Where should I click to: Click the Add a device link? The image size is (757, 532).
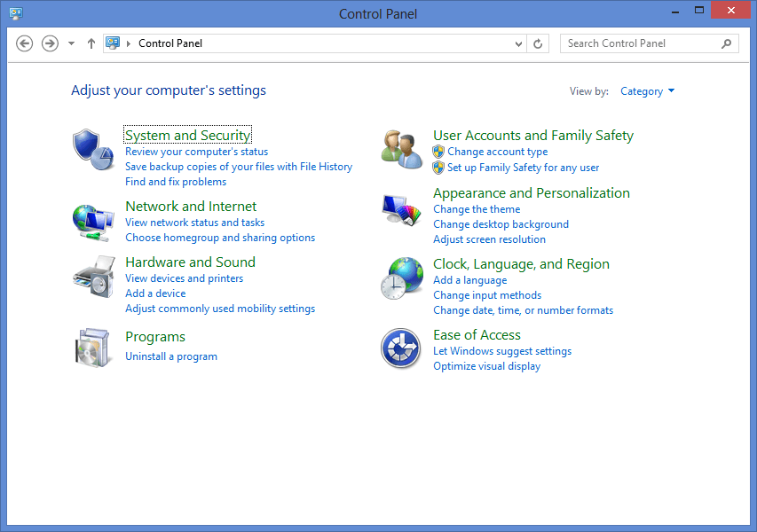click(155, 293)
